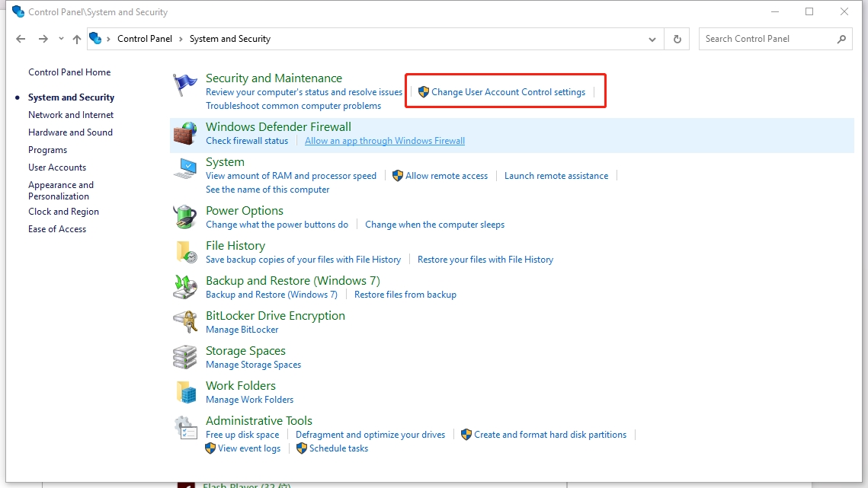The image size is (868, 488).
Task: Click the Windows Defender Firewall brick wall icon
Action: [x=185, y=133]
